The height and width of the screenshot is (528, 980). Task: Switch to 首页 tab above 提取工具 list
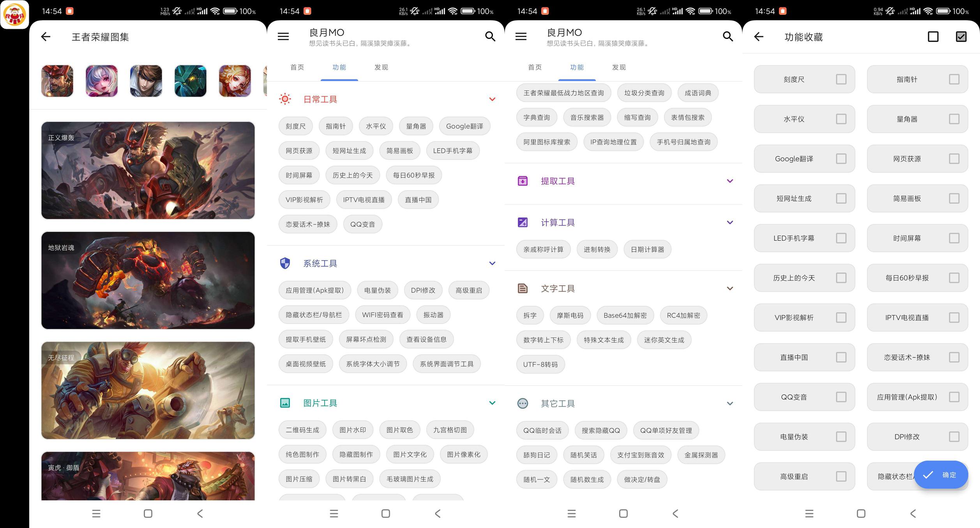point(535,67)
